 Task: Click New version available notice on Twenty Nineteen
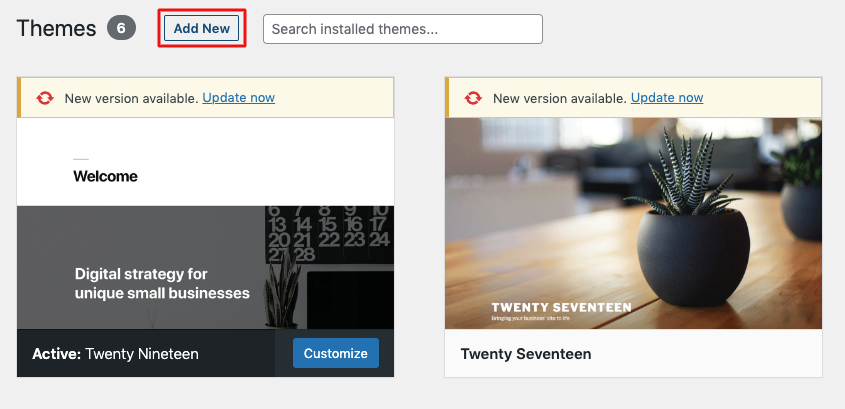(x=170, y=98)
